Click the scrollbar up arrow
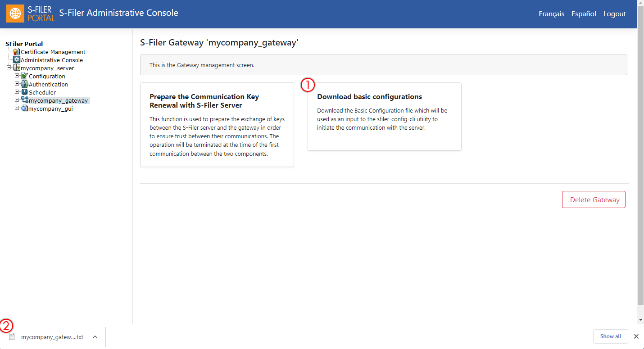Image resolution: width=644 pixels, height=349 pixels. [x=640, y=3]
